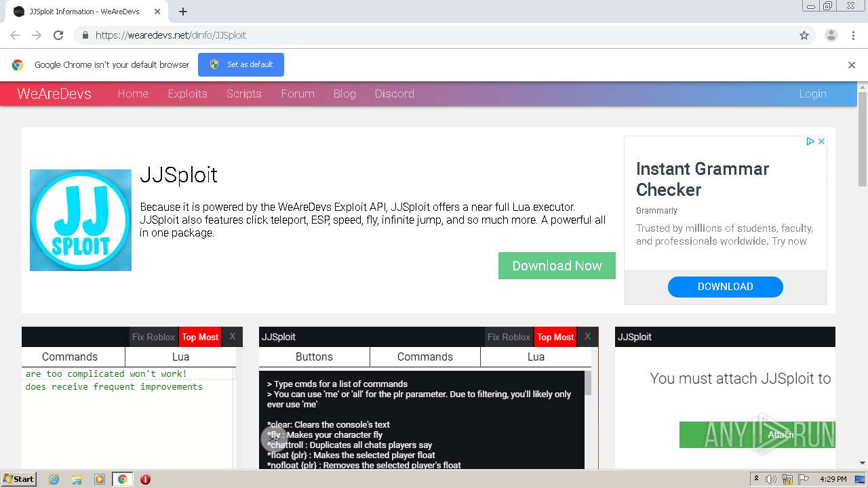Click 'does receive frequent improvements' line
Viewport: 868px width, 488px height.
pyautogui.click(x=114, y=386)
